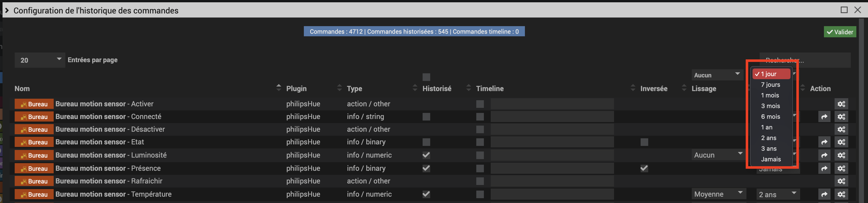Click gear icon for Température row
Screen dimensions: 868x203
coord(841,194)
